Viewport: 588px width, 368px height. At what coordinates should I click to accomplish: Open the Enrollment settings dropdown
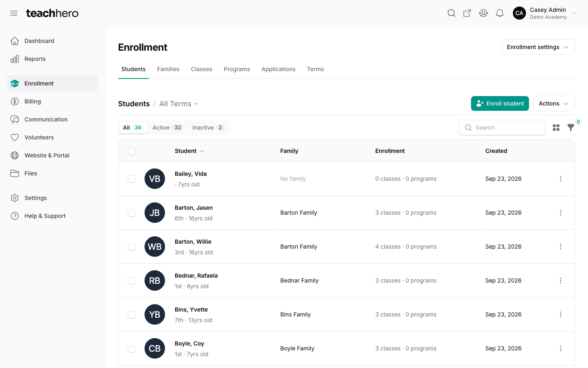pos(538,47)
